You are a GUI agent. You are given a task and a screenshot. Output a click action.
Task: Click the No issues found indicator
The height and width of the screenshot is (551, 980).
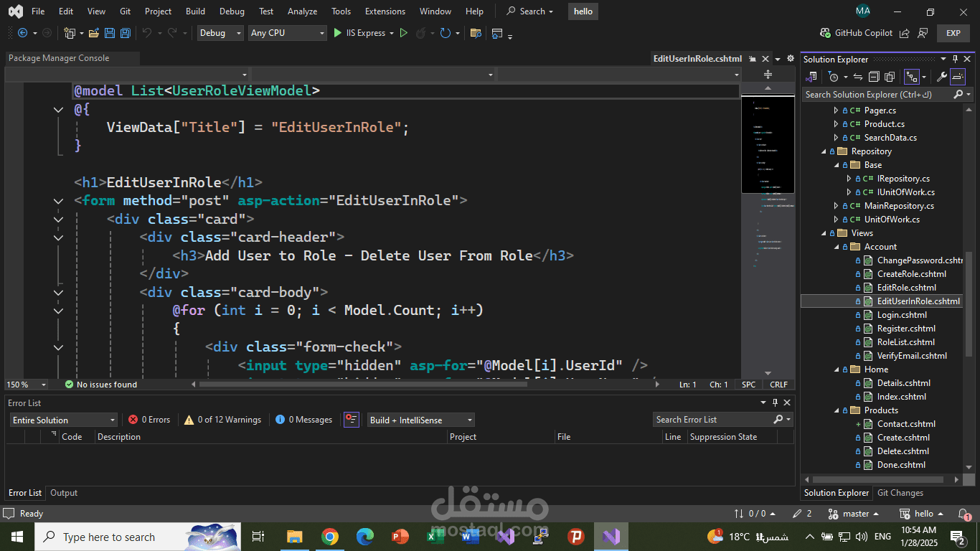point(100,385)
